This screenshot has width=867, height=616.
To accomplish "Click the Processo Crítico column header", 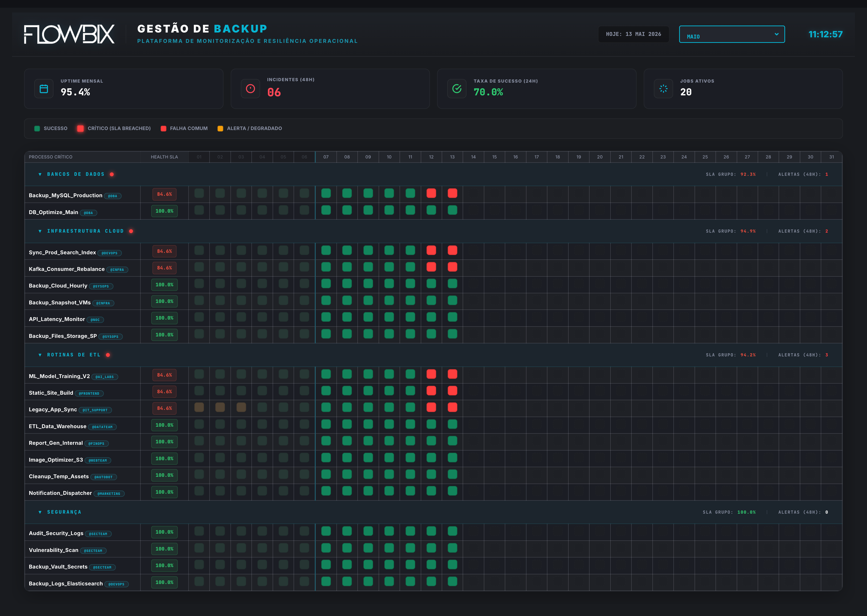I will coord(83,157).
